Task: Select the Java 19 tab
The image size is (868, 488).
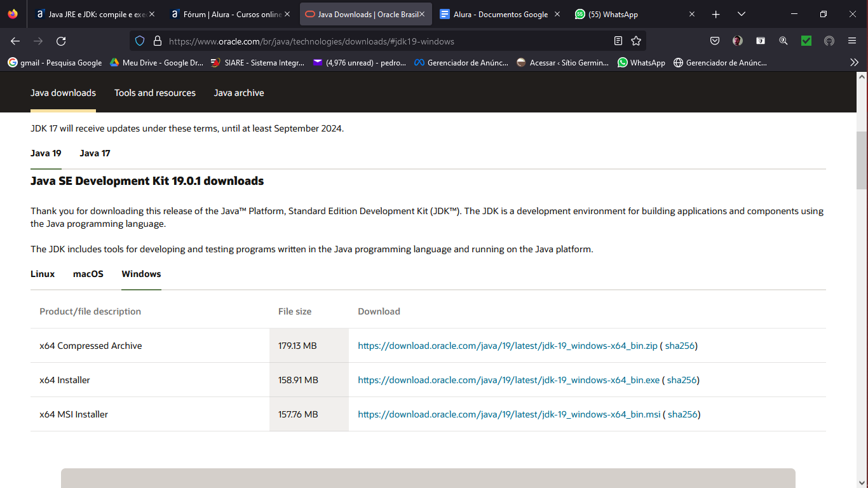Action: (46, 153)
